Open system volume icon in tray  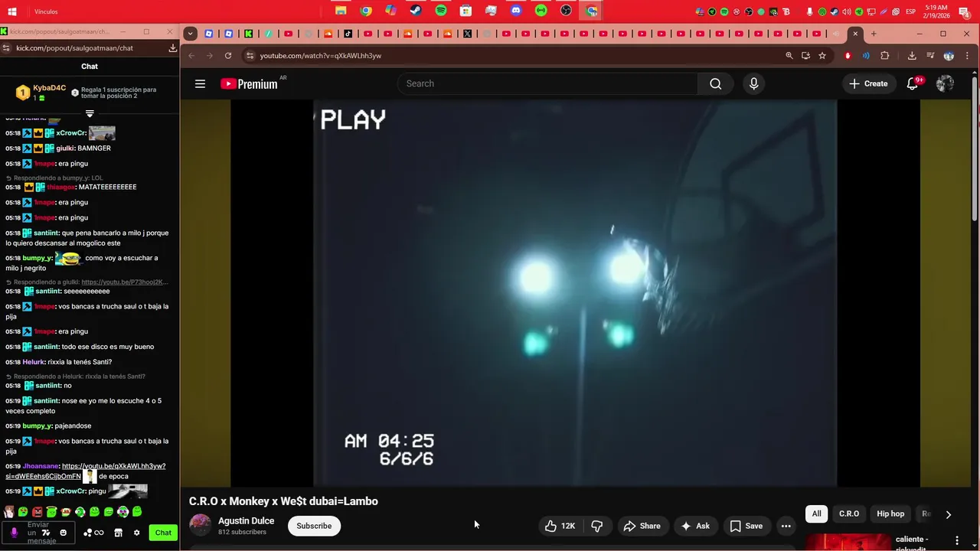click(847, 11)
